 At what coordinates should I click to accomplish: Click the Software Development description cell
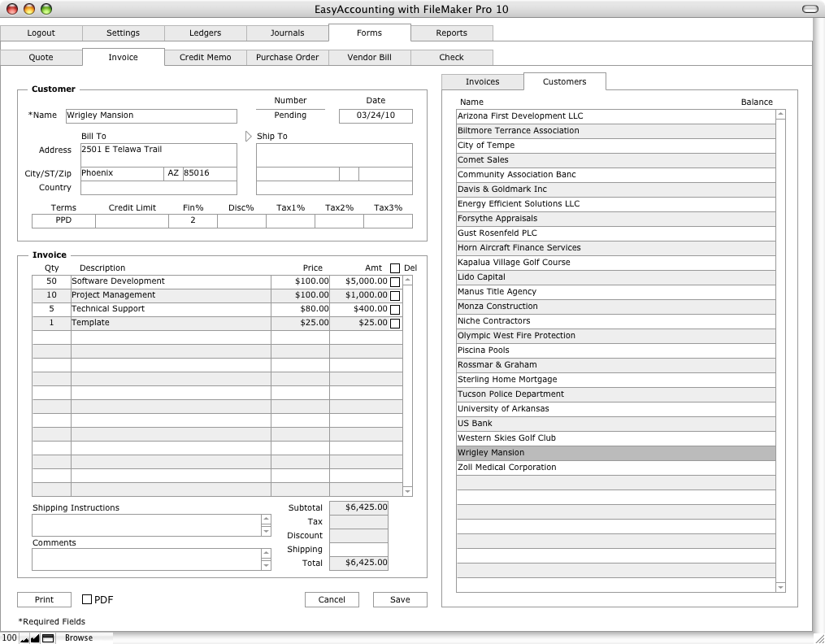(x=171, y=281)
